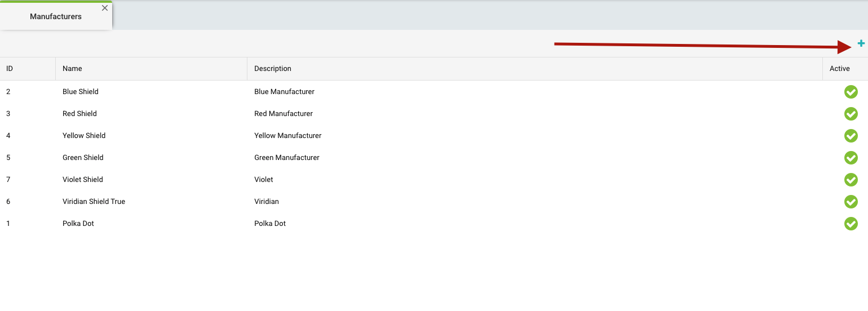Click the plus icon to add manufacturer
868x311 pixels.
[861, 43]
